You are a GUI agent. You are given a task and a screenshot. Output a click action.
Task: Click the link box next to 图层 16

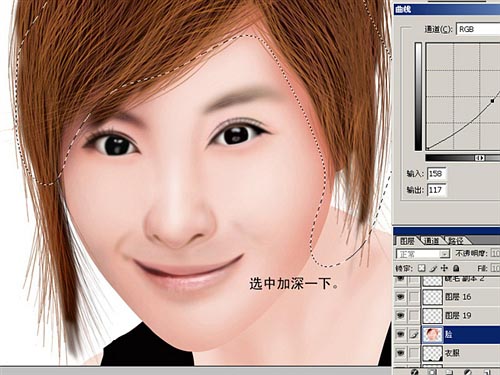[x=414, y=296]
